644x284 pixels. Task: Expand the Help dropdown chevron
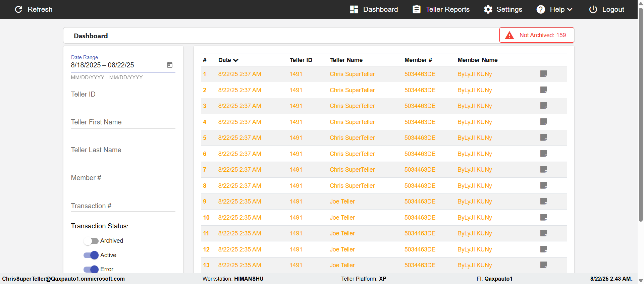570,10
